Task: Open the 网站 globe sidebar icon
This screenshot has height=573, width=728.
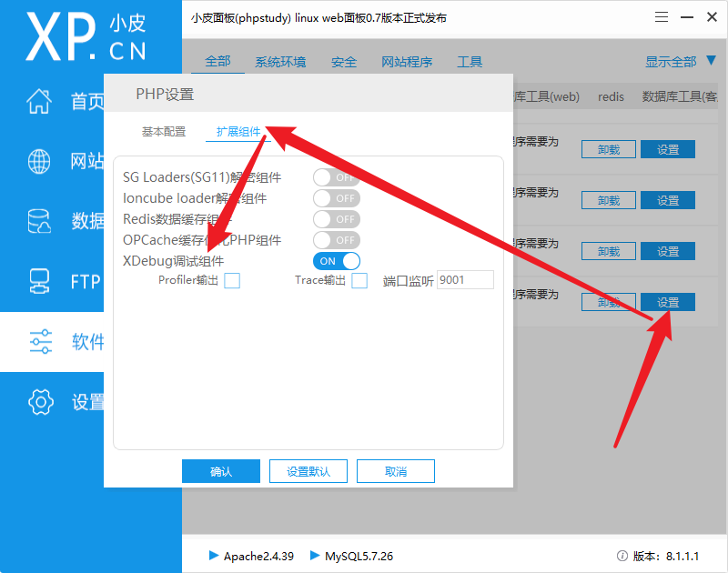Action: tap(39, 161)
